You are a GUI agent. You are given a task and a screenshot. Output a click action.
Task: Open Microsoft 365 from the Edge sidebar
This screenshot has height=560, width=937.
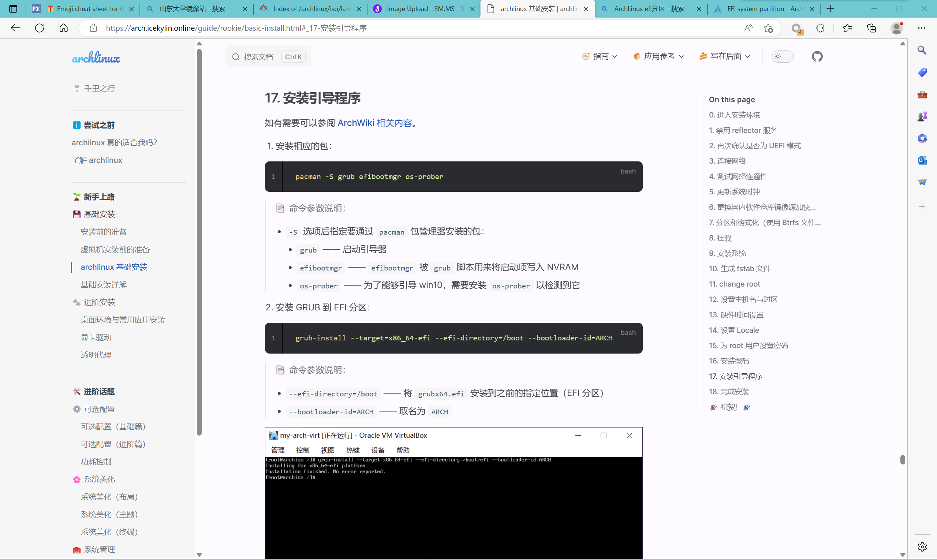click(x=922, y=138)
